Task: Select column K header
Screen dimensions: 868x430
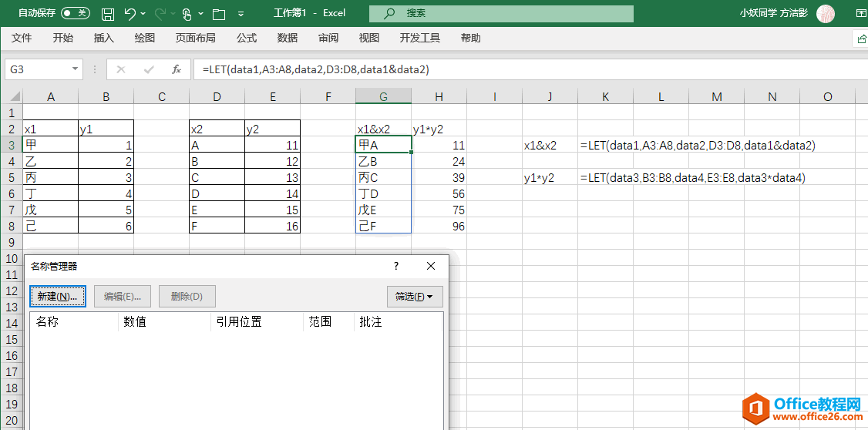Action: click(x=605, y=97)
